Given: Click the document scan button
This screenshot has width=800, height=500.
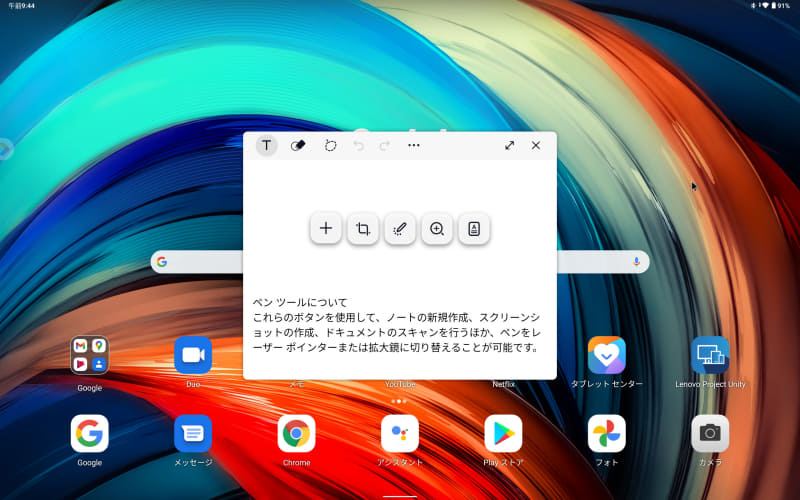Looking at the screenshot, I should click(474, 228).
